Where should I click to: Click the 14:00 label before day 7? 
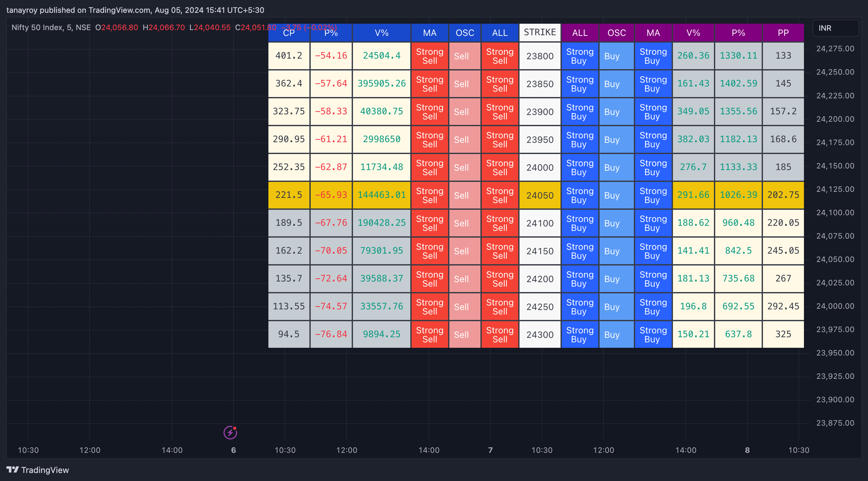pos(429,450)
